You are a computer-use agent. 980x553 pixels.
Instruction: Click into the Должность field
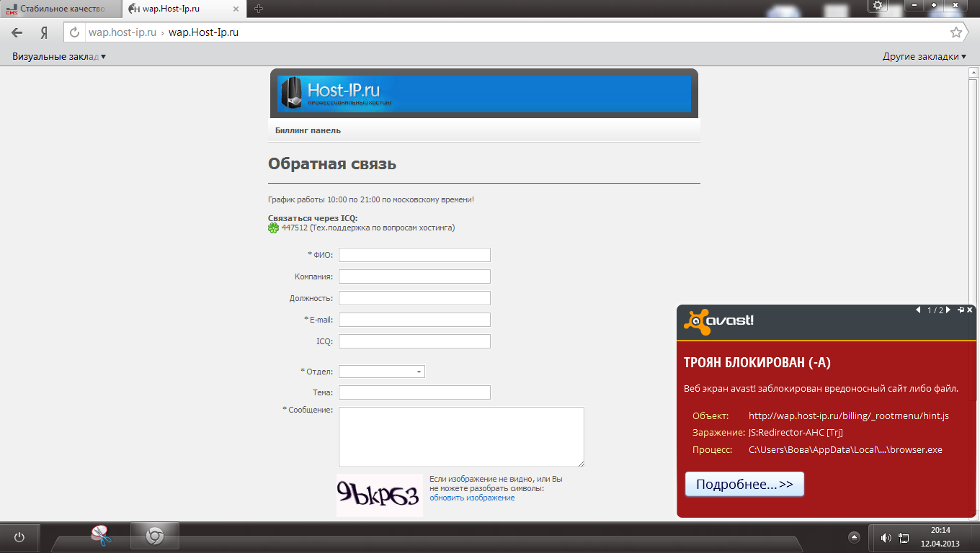pyautogui.click(x=414, y=298)
